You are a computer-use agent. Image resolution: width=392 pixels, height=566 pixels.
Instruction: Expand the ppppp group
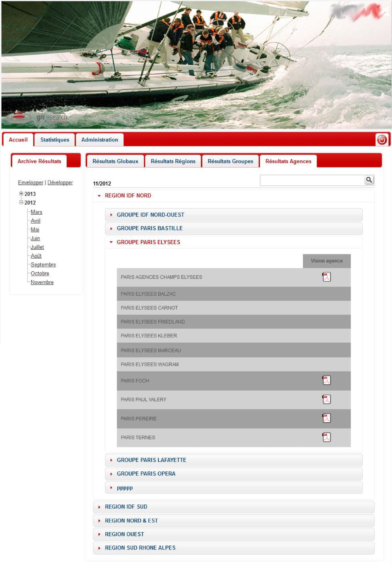click(x=234, y=488)
